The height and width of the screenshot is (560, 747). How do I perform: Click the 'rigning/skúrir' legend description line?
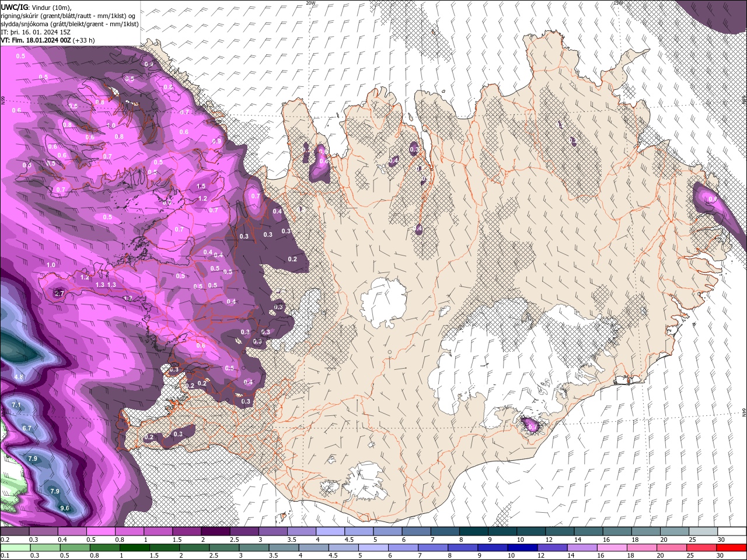[69, 16]
